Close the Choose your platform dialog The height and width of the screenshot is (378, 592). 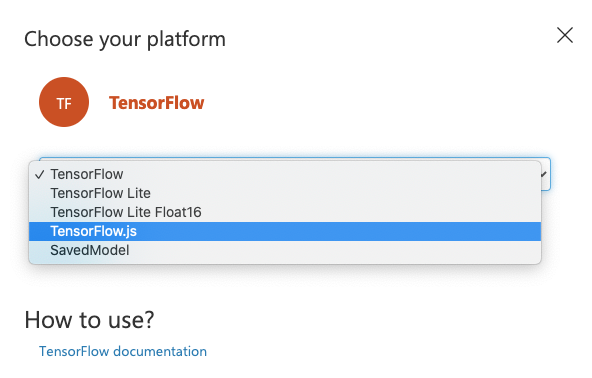[x=565, y=35]
